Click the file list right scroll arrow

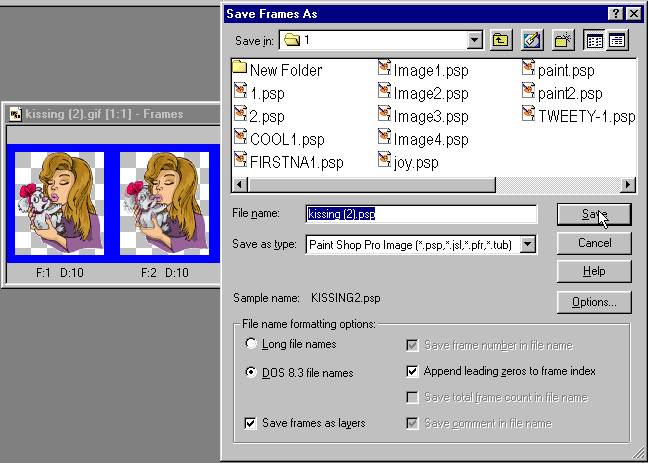point(628,184)
